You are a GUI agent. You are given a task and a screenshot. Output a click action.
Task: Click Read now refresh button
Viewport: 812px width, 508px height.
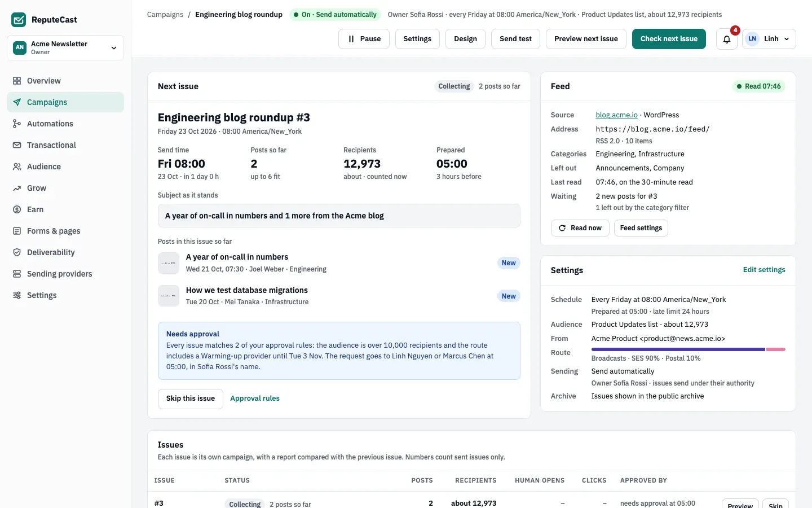(580, 228)
